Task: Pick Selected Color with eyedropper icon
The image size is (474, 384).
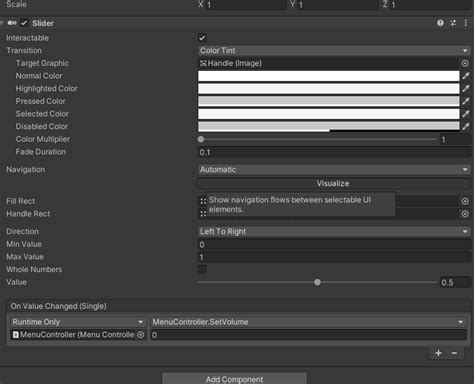Action: (466, 114)
